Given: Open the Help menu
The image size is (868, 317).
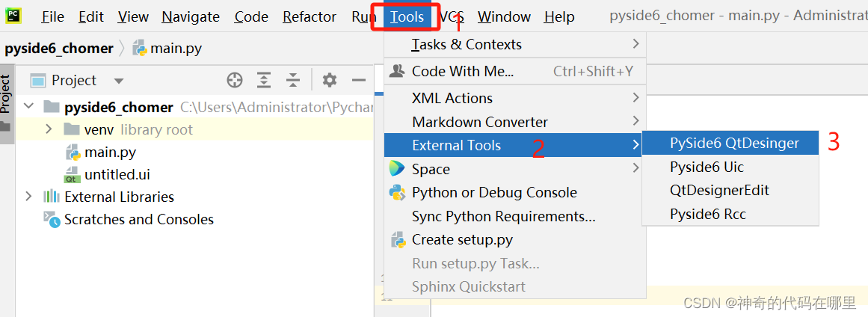Looking at the screenshot, I should (x=559, y=17).
